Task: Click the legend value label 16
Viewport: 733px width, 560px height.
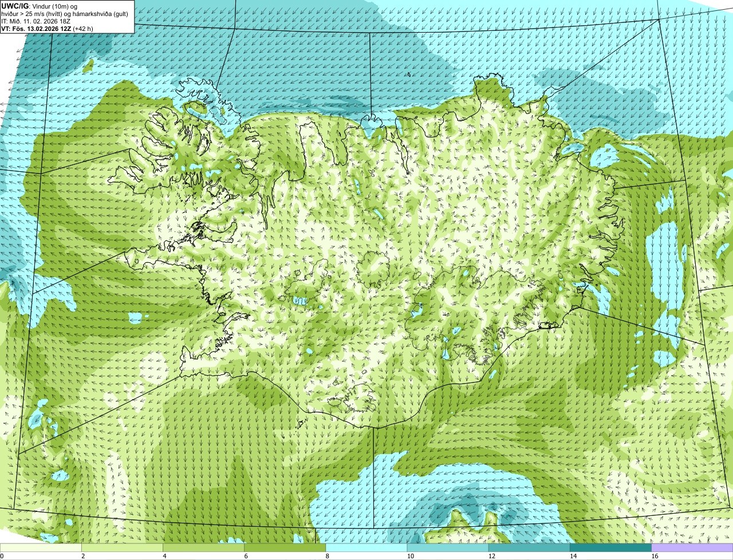Action: tap(655, 556)
